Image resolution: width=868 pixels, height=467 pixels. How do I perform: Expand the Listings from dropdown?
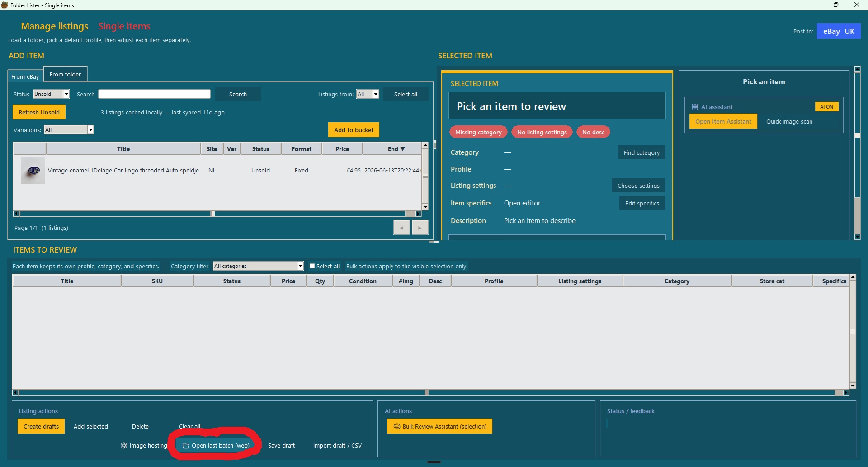pos(368,94)
